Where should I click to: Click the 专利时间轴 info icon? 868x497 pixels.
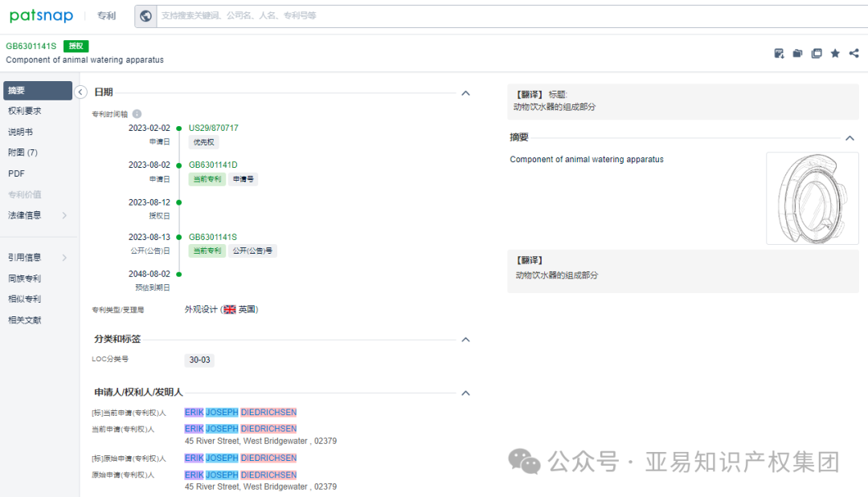(137, 113)
